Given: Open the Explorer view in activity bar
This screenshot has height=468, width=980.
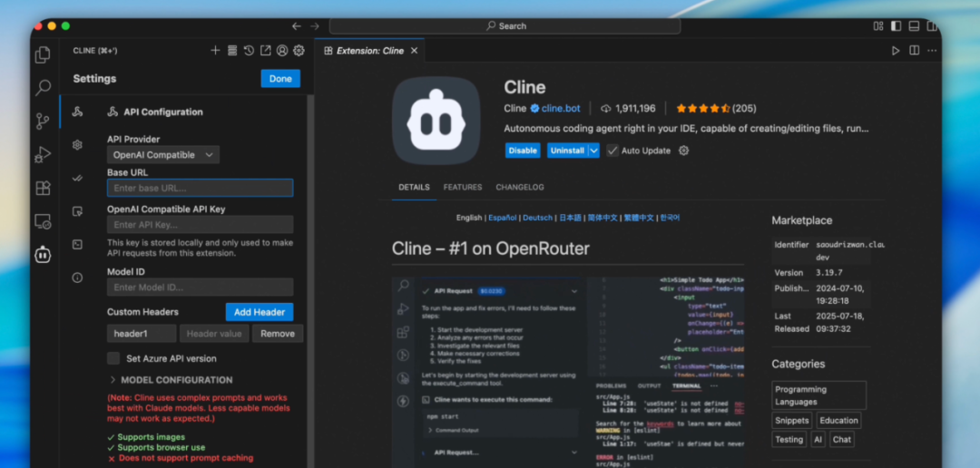Looking at the screenshot, I should 43,55.
